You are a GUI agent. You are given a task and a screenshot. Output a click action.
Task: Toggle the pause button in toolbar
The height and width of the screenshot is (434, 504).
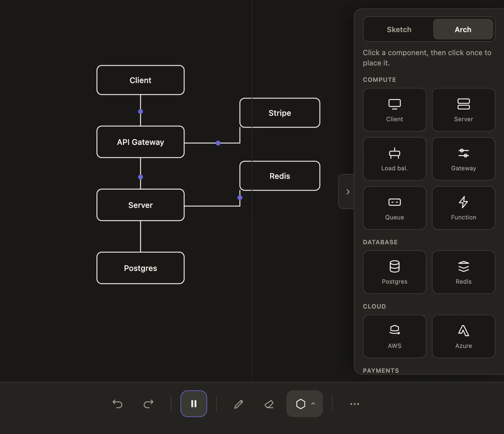coord(194,404)
